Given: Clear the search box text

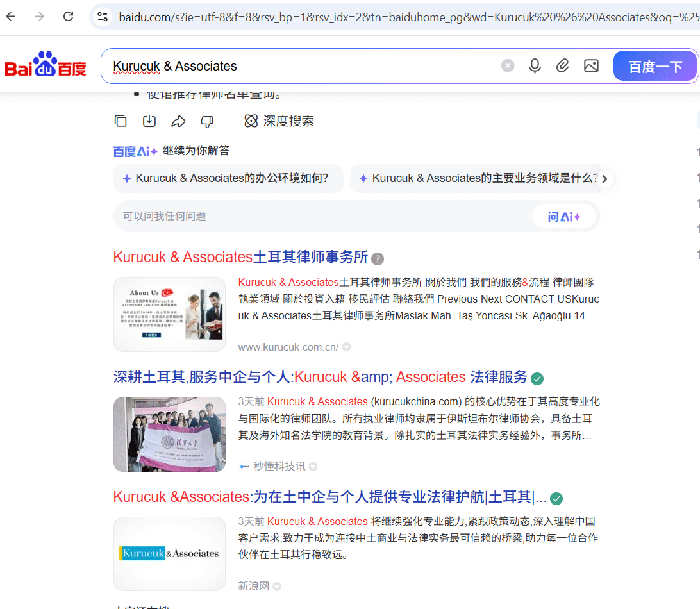Looking at the screenshot, I should point(508,65).
